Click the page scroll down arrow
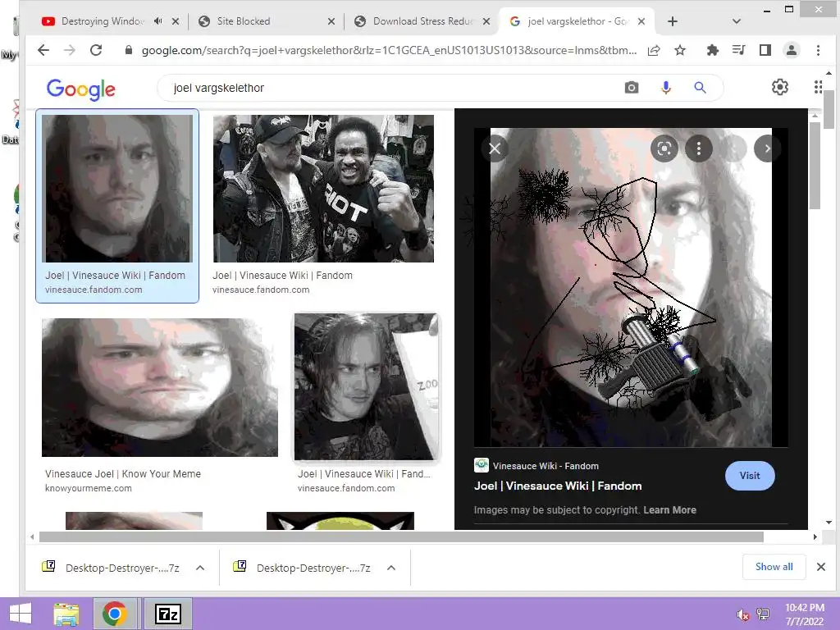 tap(829, 523)
